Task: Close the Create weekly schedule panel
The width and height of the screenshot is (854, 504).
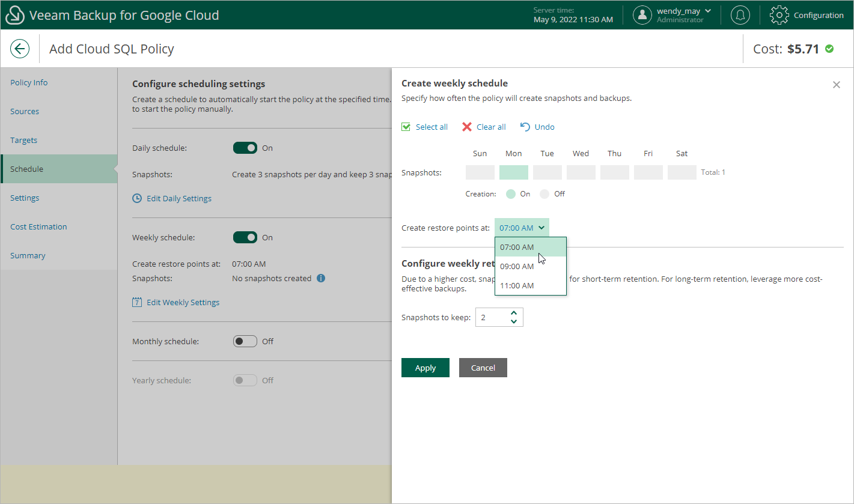Action: tap(837, 85)
